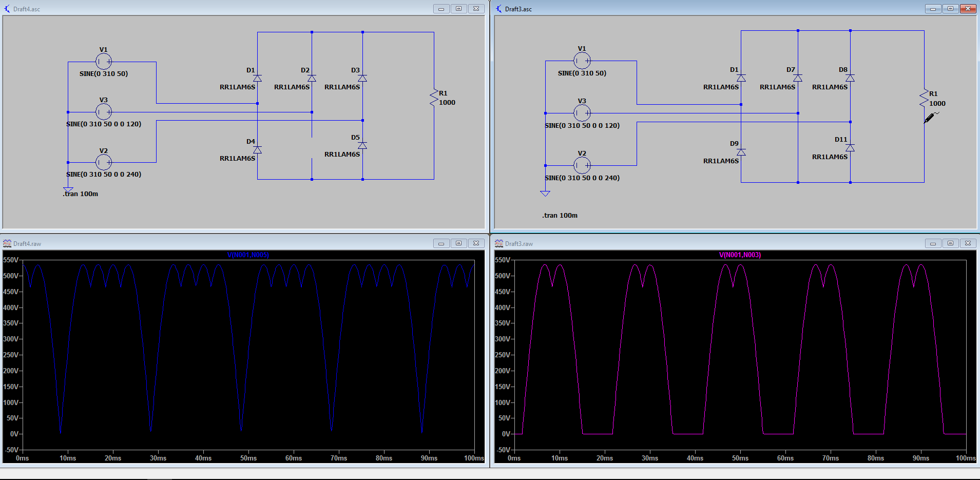The width and height of the screenshot is (980, 480).
Task: Maximize the Draft4.raw waveform window
Action: (459, 243)
